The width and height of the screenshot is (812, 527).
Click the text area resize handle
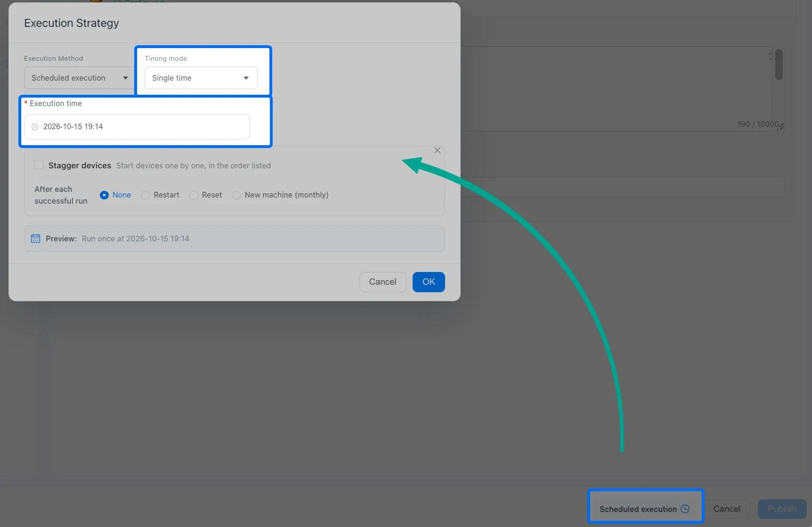coord(781,126)
